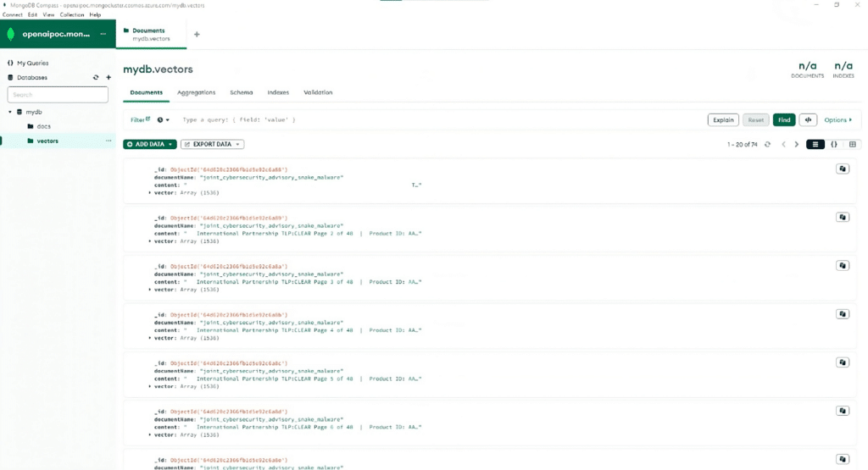Copy the document with ObjectId ending 6a8e
This screenshot has height=470, width=868.
point(843,460)
